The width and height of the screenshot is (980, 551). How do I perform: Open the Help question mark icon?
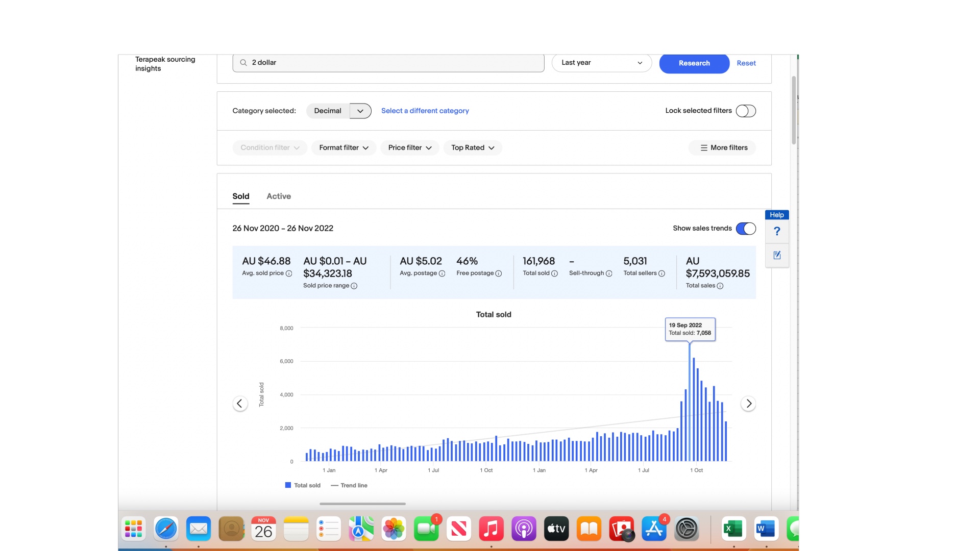[777, 232]
